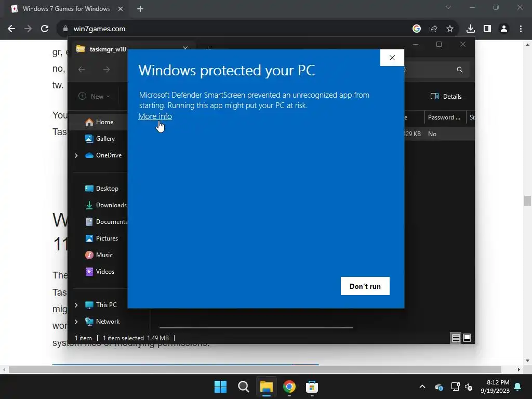This screenshot has width=532, height=399.
Task: Select taskmgr_w10 tab in File Explorer
Action: (108, 49)
